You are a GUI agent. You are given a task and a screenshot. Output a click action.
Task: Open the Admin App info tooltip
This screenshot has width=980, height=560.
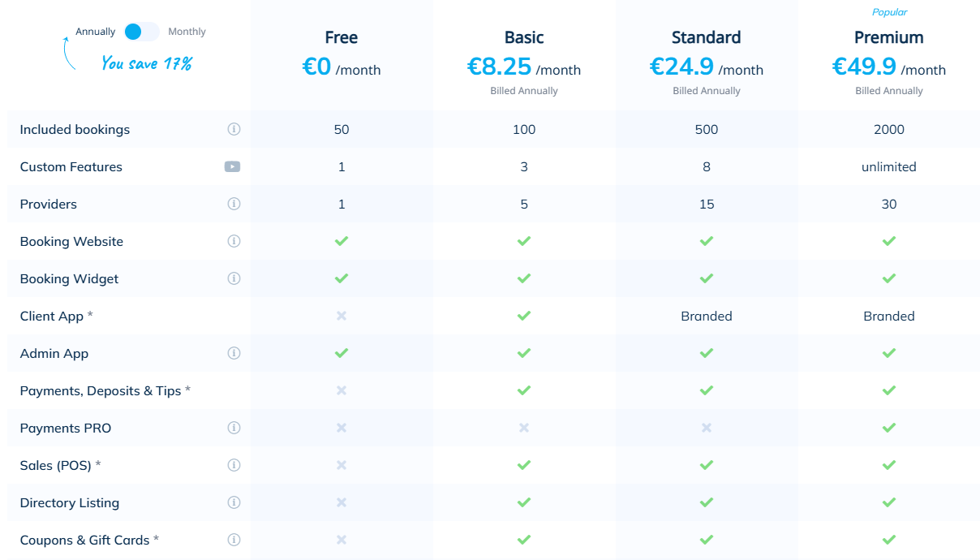coord(234,353)
